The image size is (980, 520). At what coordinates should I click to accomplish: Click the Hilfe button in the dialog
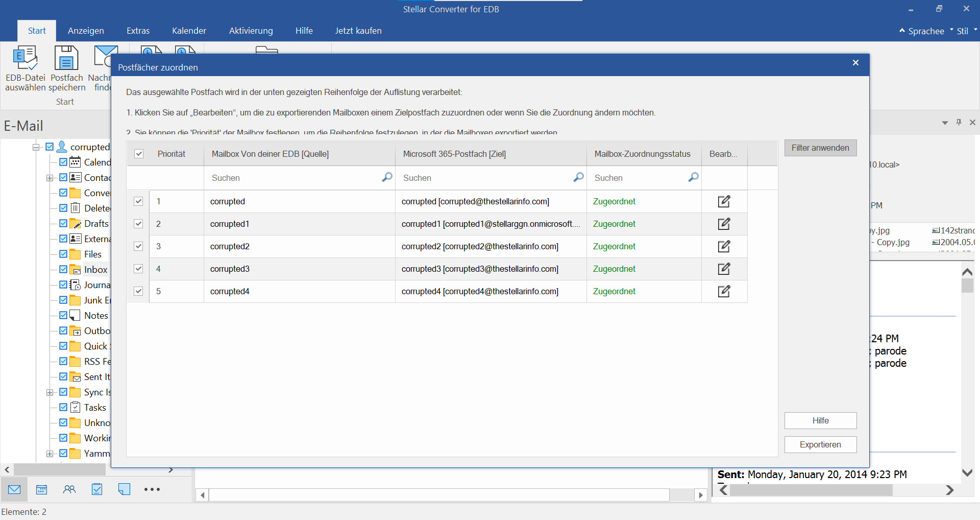click(820, 420)
